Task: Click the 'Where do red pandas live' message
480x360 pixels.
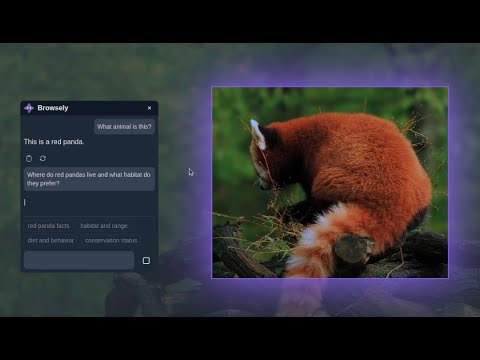Action: point(89,179)
